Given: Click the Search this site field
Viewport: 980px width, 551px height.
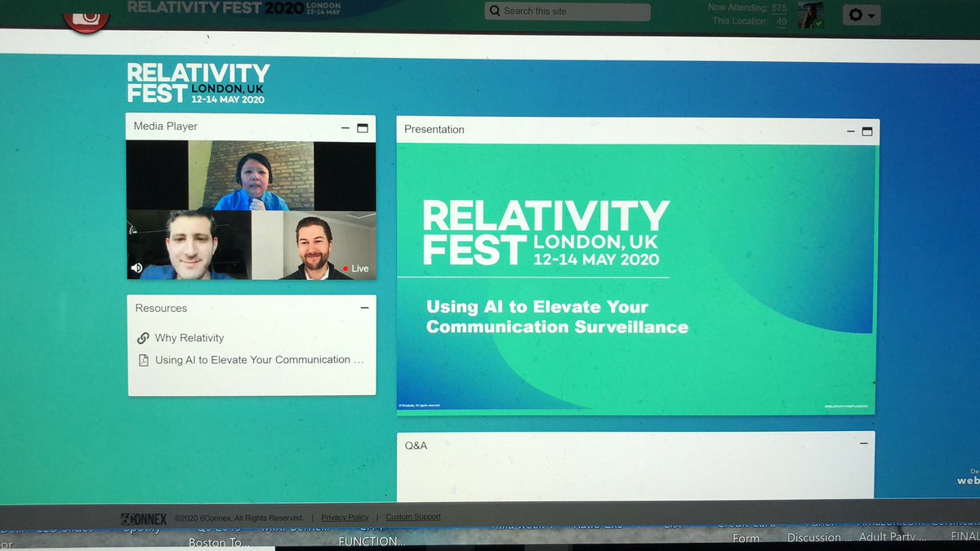Looking at the screenshot, I should [568, 11].
